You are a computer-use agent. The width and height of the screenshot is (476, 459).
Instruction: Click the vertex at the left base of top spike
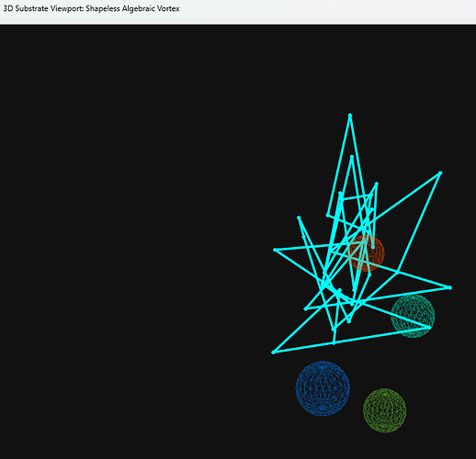tap(327, 215)
